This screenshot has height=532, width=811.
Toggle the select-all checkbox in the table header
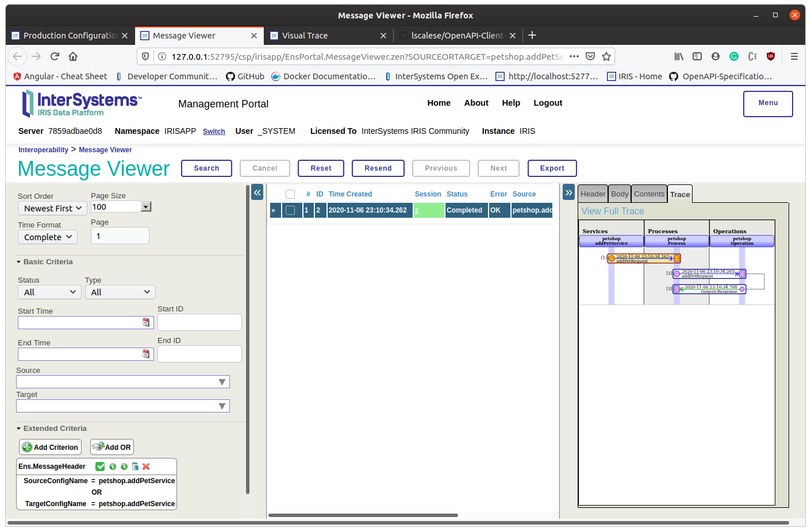tap(290, 194)
